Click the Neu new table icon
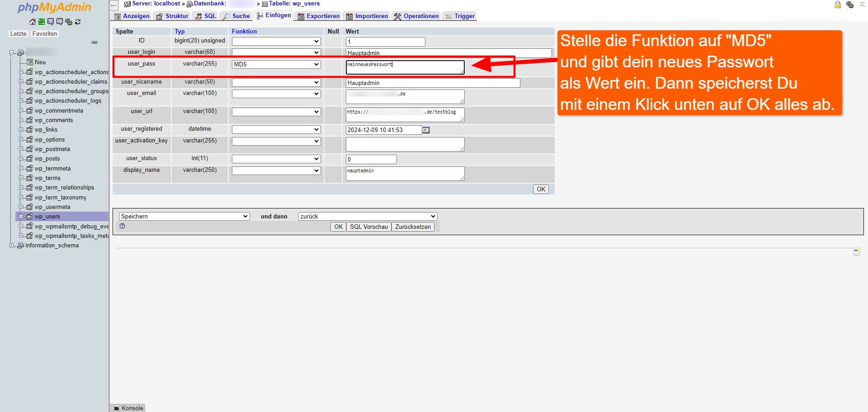 tap(30, 62)
